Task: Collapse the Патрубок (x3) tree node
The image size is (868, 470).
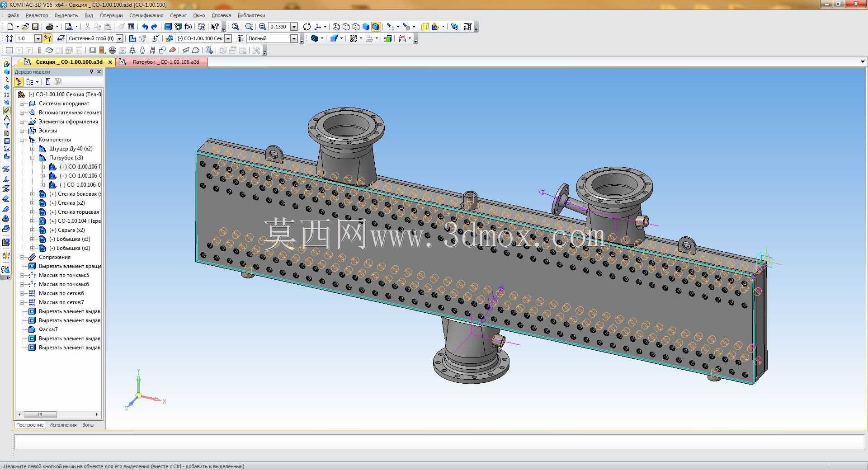Action: [x=32, y=158]
